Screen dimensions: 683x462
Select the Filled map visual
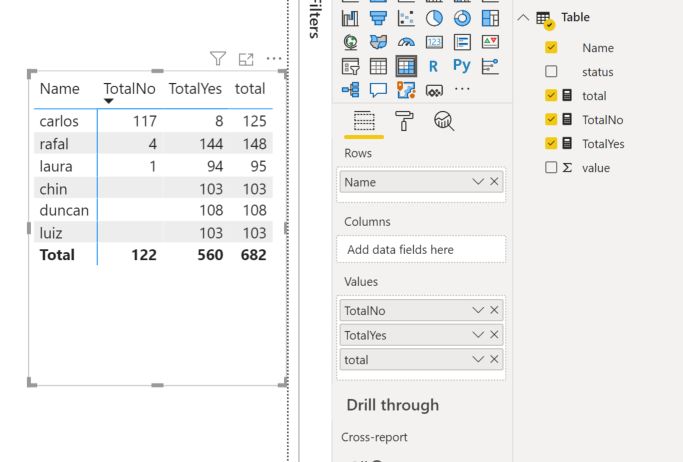coord(378,42)
